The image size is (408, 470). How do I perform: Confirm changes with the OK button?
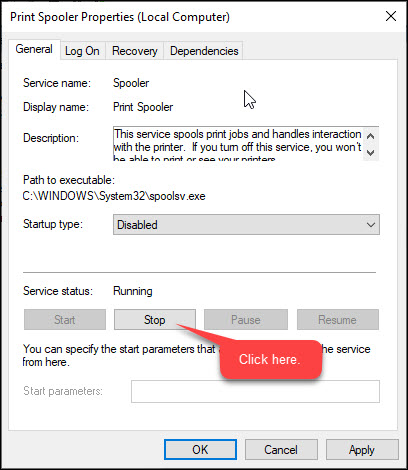click(x=200, y=450)
